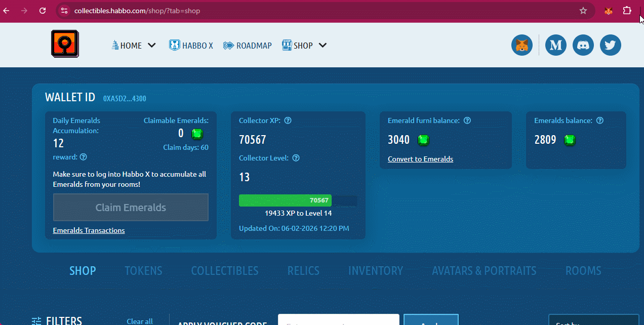The width and height of the screenshot is (644, 325).
Task: Open the browser extensions puzzle icon
Action: [627, 11]
